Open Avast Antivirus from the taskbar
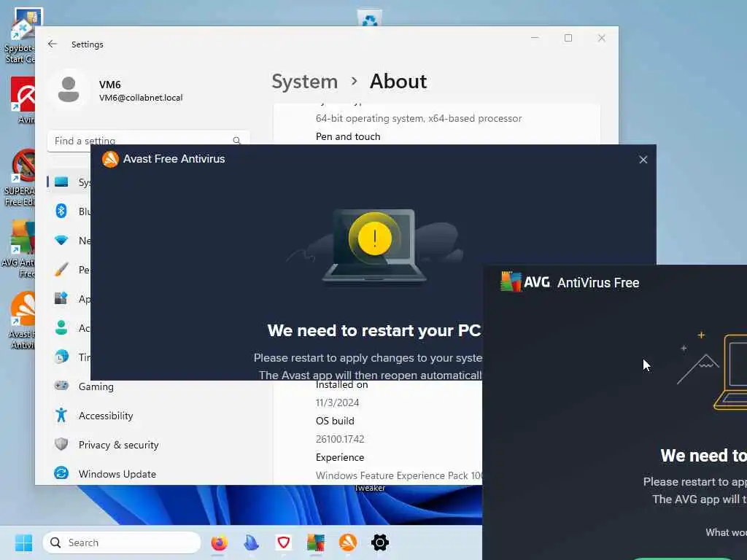Image resolution: width=747 pixels, height=560 pixels. pyautogui.click(x=348, y=542)
